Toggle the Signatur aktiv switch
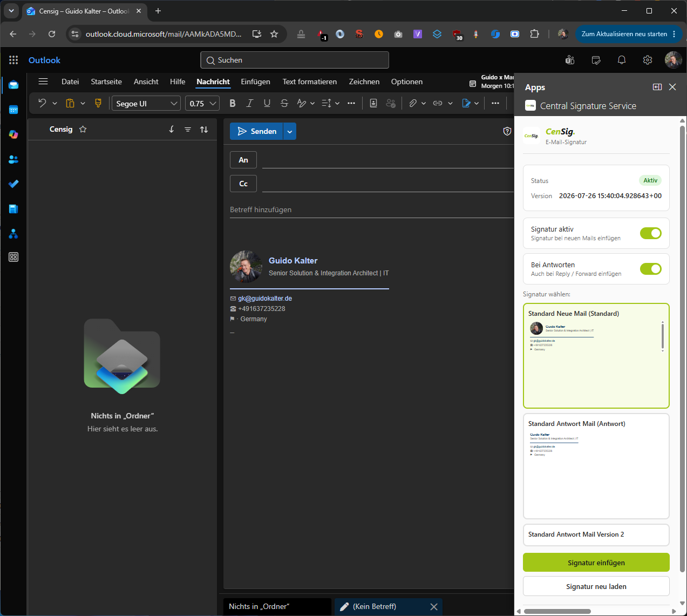This screenshot has width=687, height=616. (x=651, y=233)
